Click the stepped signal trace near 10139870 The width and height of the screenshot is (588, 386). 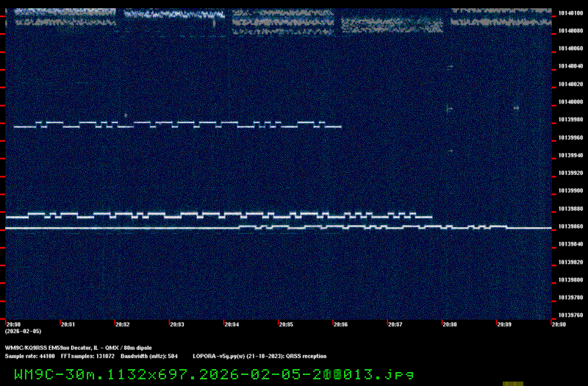(220, 216)
